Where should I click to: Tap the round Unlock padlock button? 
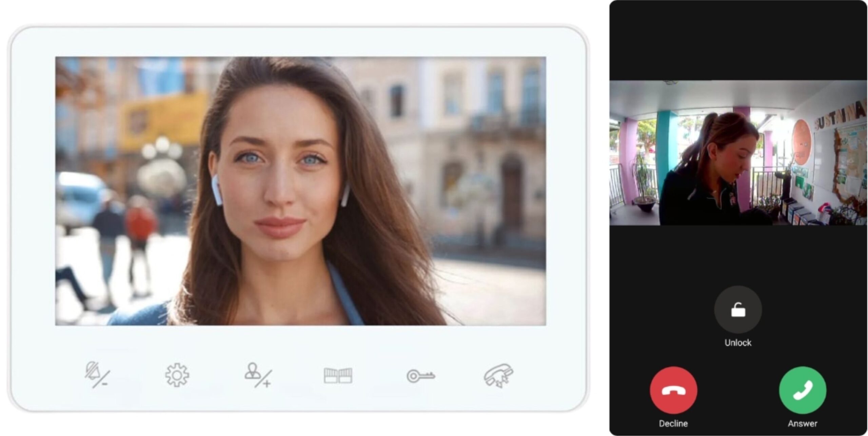(738, 310)
